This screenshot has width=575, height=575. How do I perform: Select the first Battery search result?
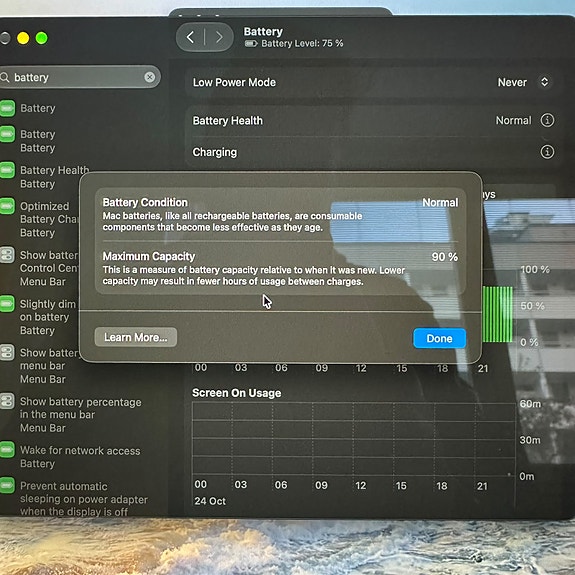(37, 108)
